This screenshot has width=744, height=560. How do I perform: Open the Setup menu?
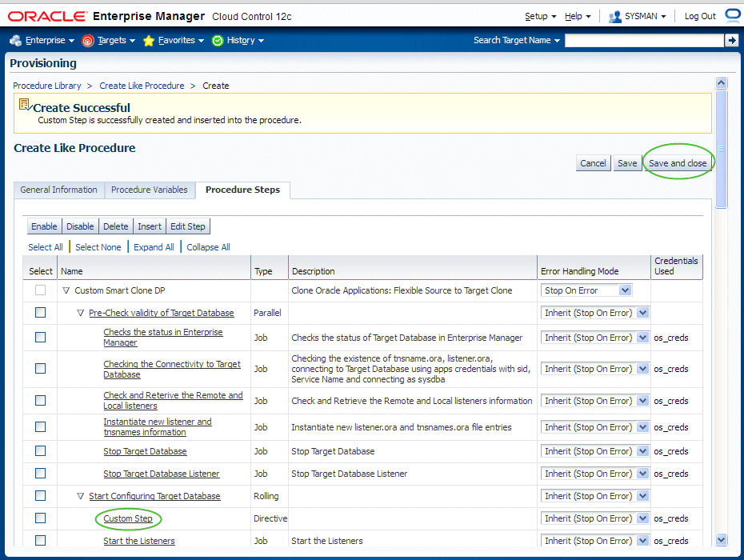pyautogui.click(x=541, y=16)
